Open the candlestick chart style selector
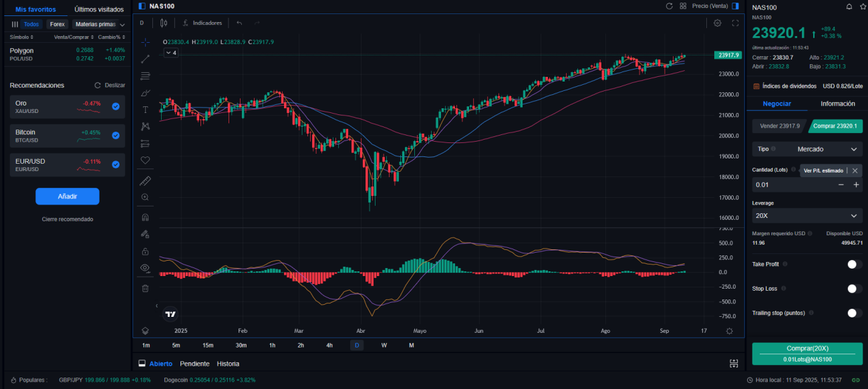868x389 pixels. [164, 23]
